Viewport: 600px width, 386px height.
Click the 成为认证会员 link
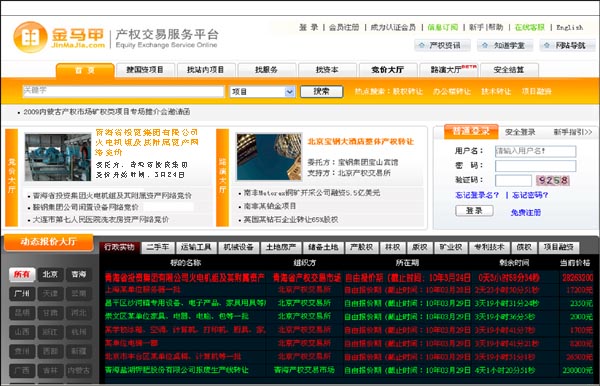(x=393, y=27)
